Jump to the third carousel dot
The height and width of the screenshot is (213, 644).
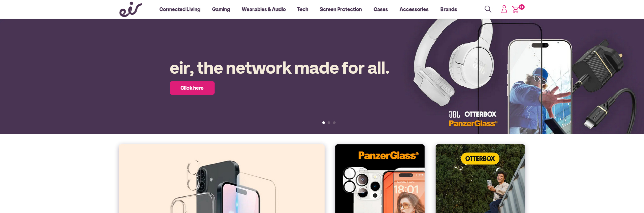[x=334, y=123]
